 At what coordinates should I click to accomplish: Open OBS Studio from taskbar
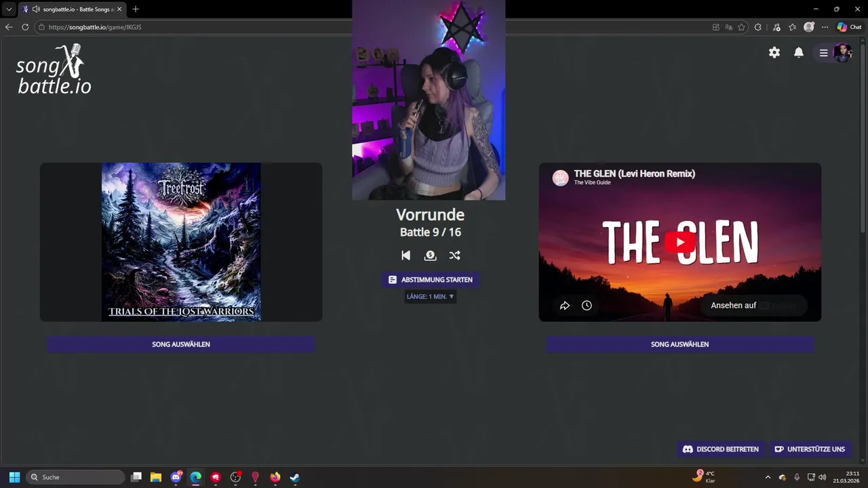point(235,477)
